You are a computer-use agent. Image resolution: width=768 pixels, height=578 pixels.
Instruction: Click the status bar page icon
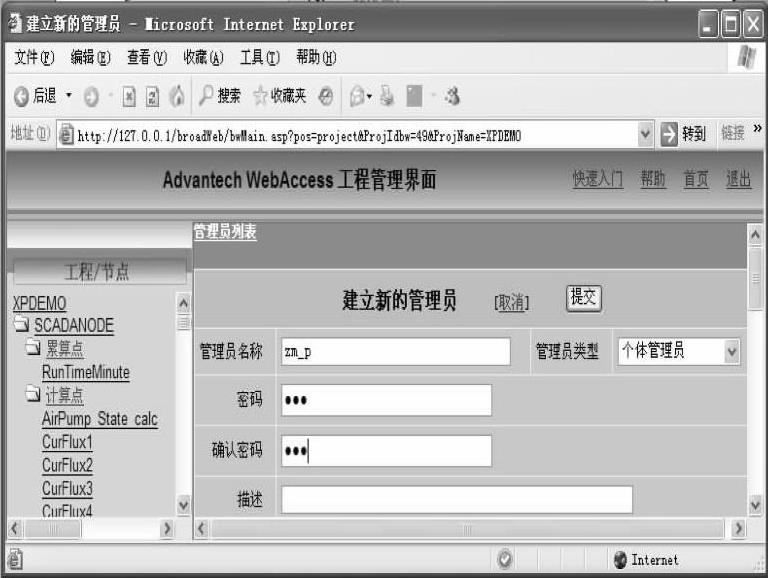[x=15, y=559]
